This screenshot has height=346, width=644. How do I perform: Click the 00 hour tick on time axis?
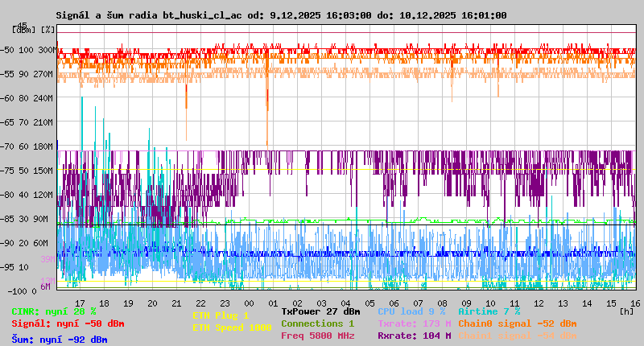tap(249, 303)
